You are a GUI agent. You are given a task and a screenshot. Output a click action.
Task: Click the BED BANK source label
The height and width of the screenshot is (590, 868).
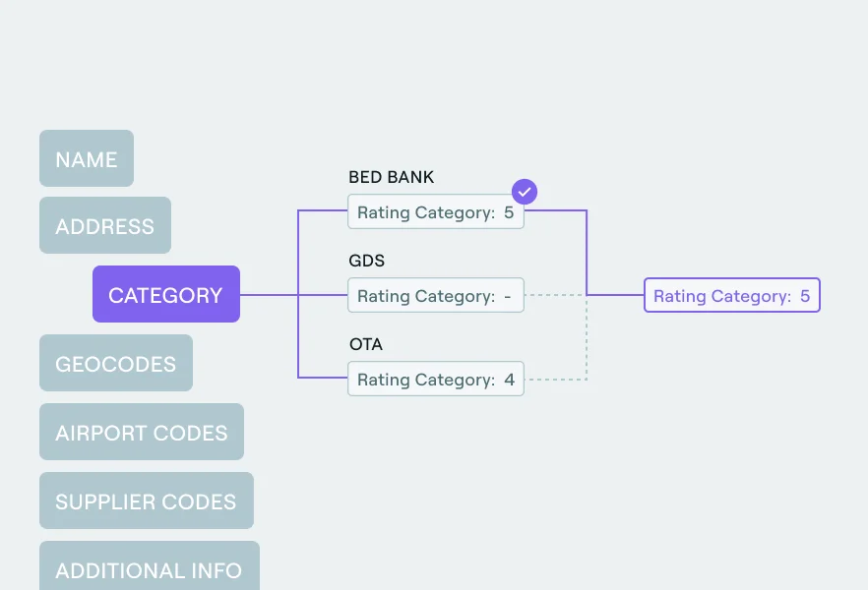click(392, 178)
